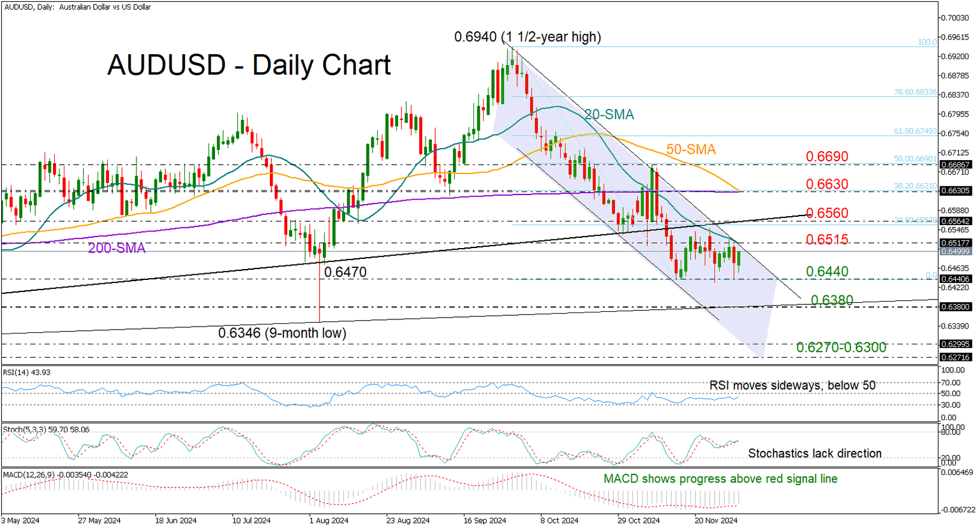Click the MACD scale value '0.006469'
The width and height of the screenshot is (980, 528).
coord(957,473)
